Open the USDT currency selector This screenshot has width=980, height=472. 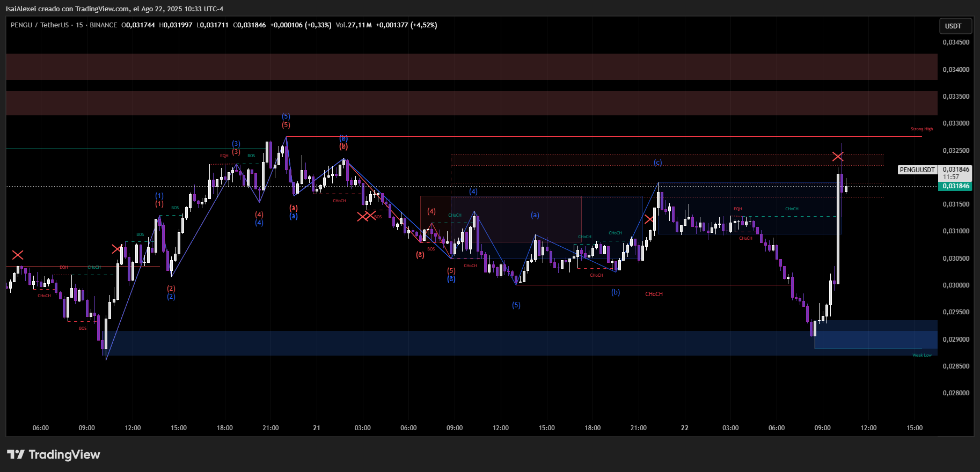(953, 26)
